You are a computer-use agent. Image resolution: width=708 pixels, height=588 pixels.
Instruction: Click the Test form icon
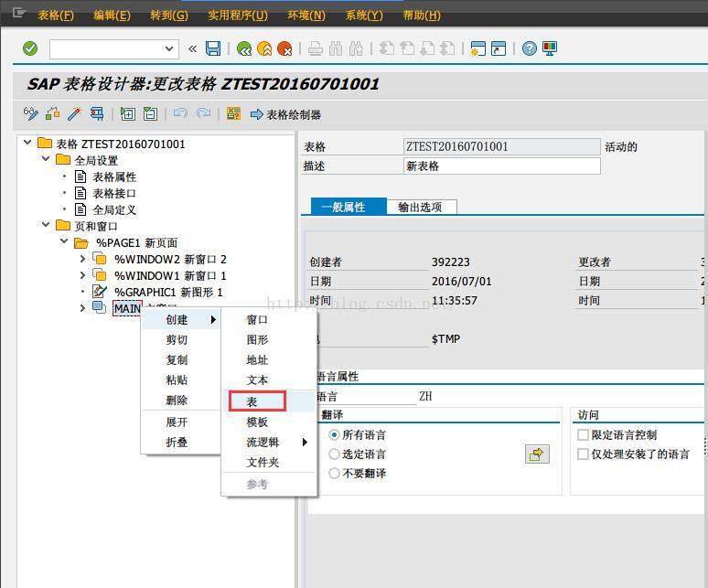pos(97,113)
